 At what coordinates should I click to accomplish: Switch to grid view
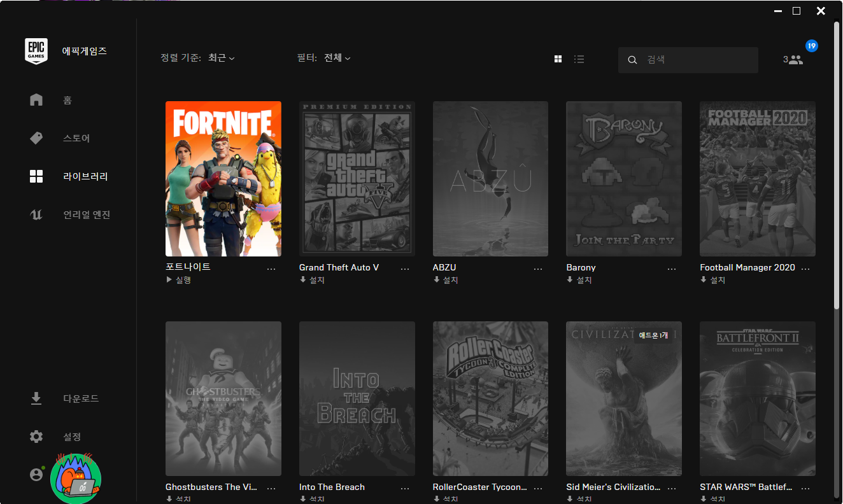tap(558, 59)
